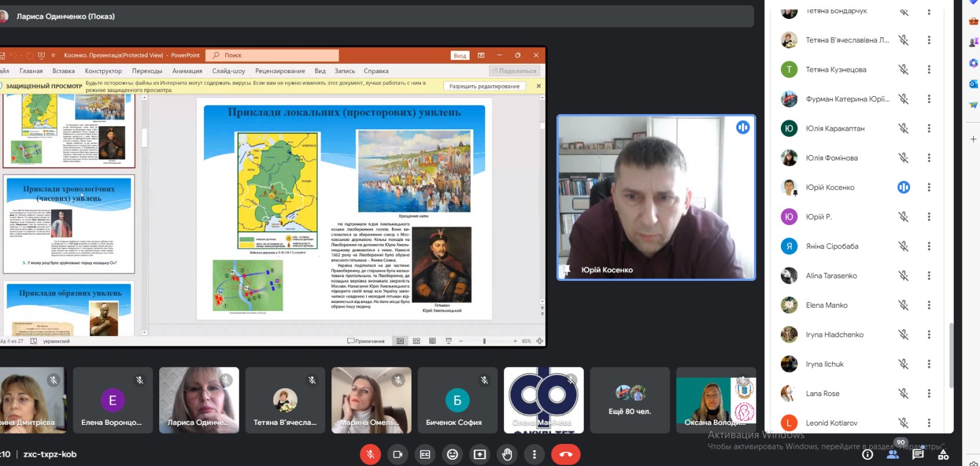
Task: Open the chat panel icon
Action: point(918,454)
